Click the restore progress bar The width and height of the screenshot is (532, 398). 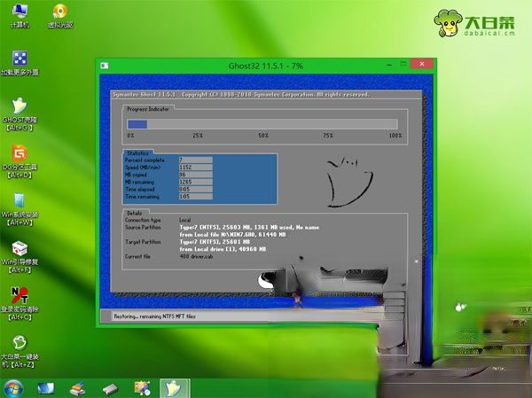[x=262, y=124]
